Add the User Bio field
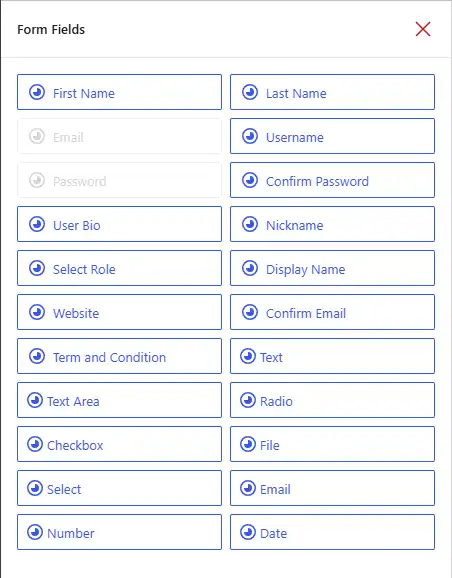This screenshot has width=452, height=578. [x=119, y=224]
